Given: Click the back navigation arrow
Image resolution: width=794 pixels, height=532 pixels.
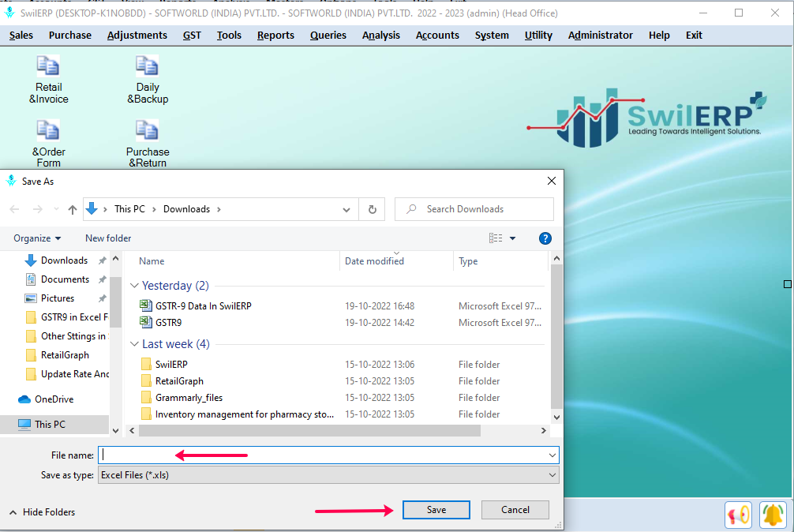Looking at the screenshot, I should (15, 209).
